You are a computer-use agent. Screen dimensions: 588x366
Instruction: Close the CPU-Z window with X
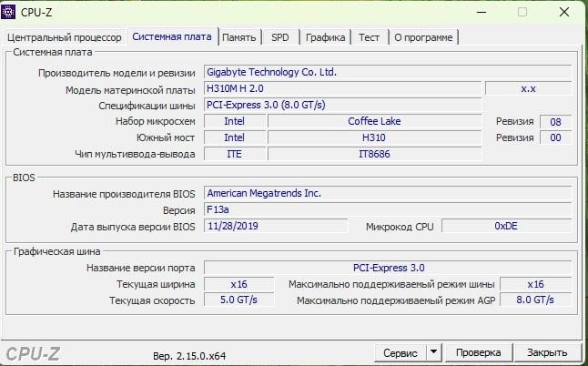click(x=564, y=12)
